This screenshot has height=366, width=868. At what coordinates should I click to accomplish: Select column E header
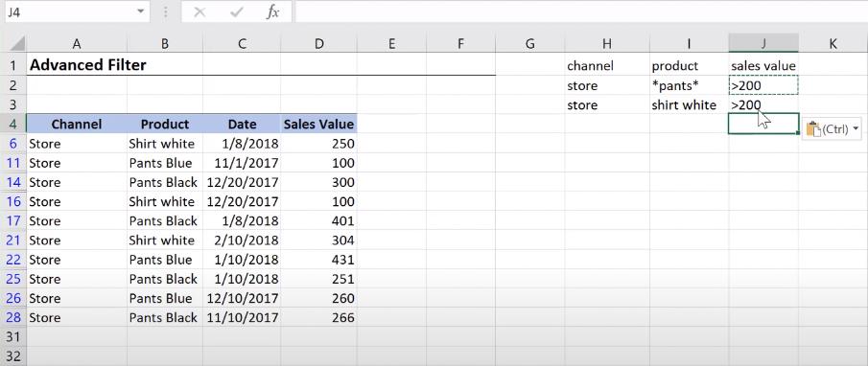(391, 44)
